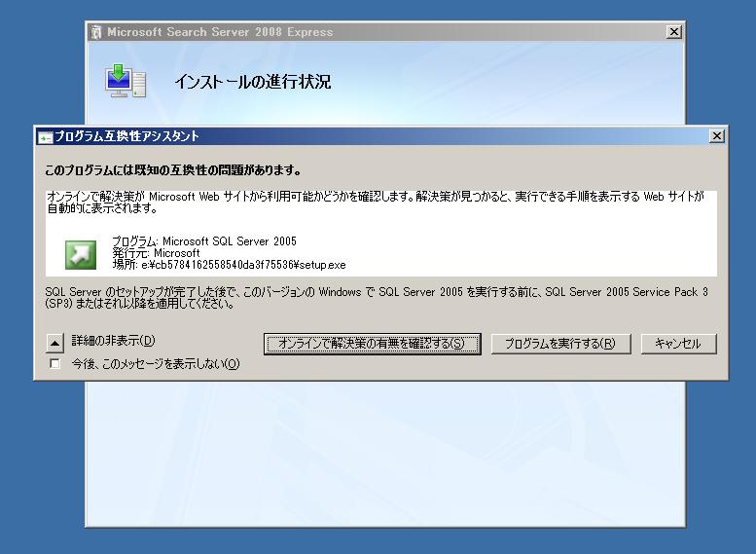Click プログラムを実行する button
The image size is (756, 554).
point(560,344)
